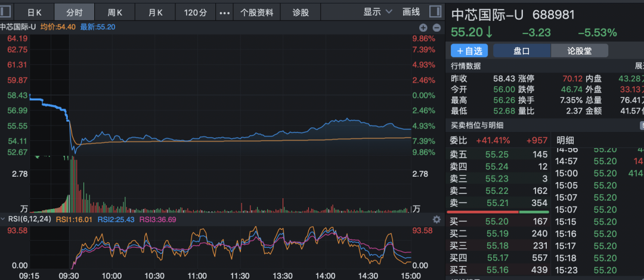
Task: Click the green down-arrow price indicator
Action: [x=489, y=32]
